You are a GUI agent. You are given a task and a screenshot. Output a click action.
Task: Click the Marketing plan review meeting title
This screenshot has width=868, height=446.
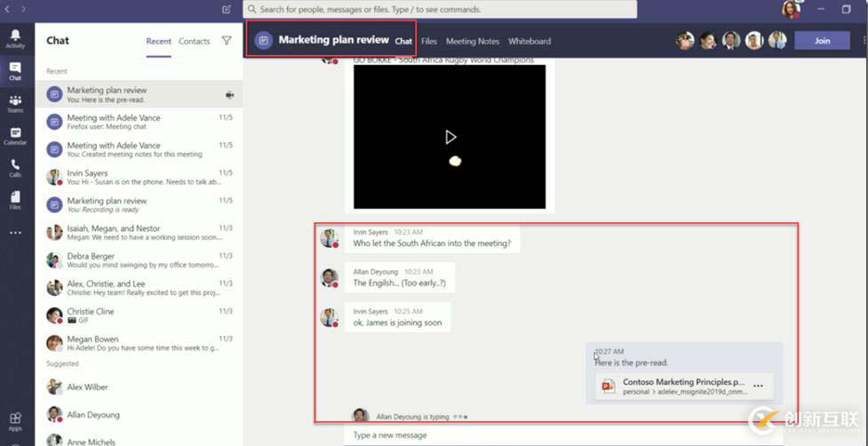tap(334, 40)
